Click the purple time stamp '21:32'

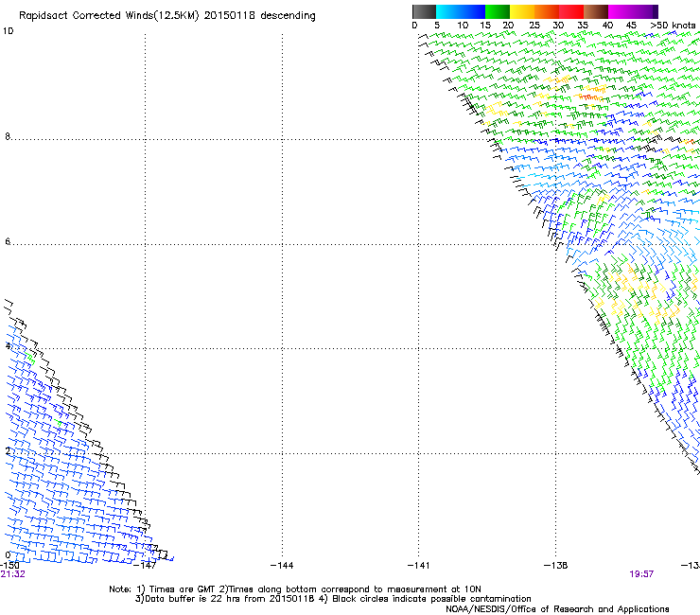click(12, 574)
